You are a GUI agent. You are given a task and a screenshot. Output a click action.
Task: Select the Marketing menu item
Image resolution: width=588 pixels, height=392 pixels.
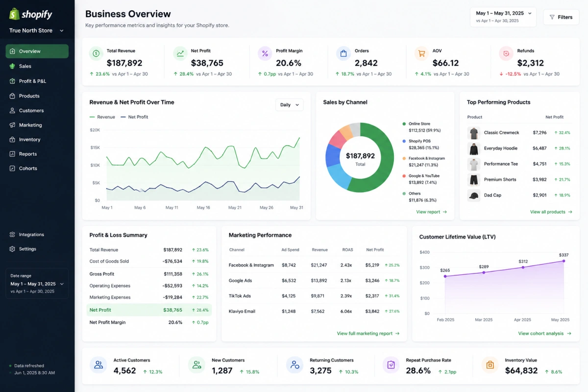[37, 125]
